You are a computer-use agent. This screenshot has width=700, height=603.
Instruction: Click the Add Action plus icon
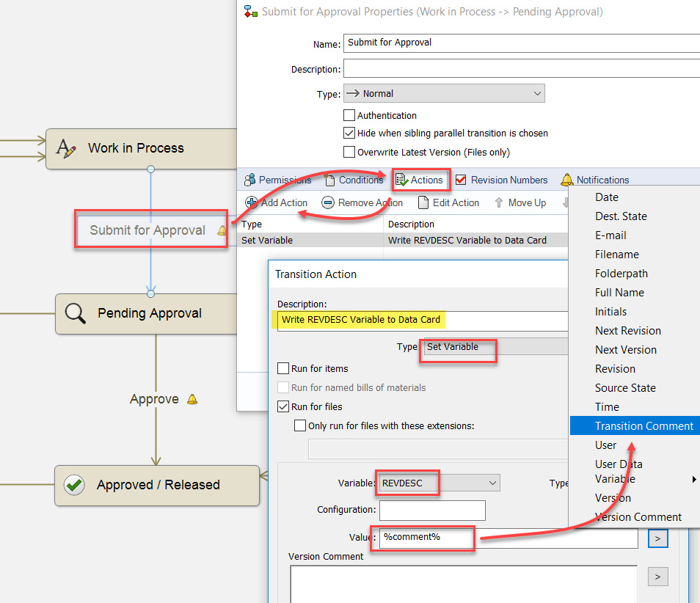tap(251, 202)
